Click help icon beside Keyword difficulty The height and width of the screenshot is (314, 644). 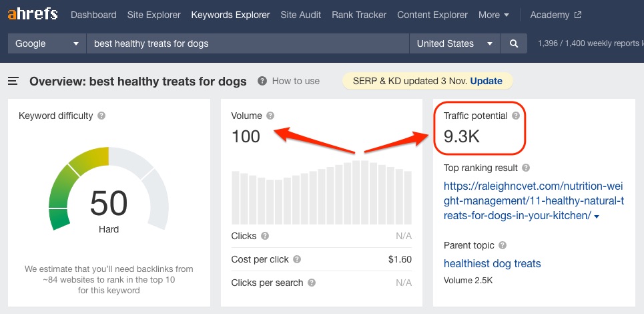(x=101, y=116)
